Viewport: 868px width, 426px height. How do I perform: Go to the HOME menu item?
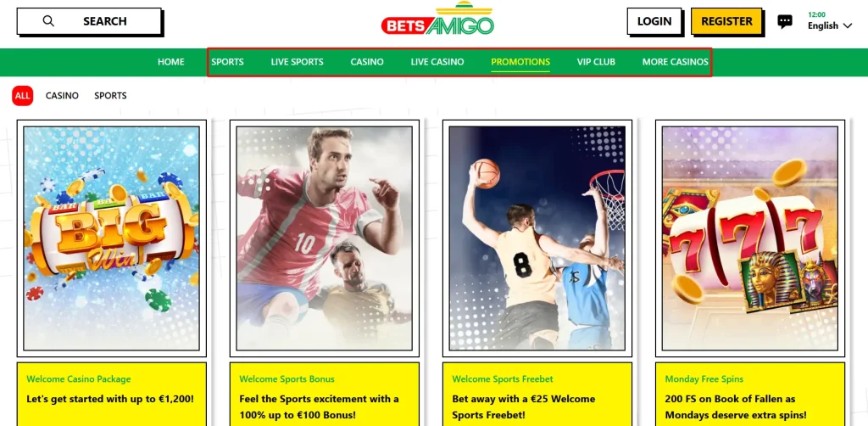pos(171,62)
